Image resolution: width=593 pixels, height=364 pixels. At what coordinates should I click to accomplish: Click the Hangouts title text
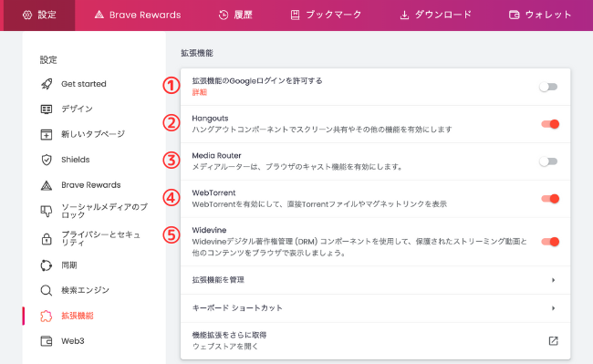coord(210,119)
